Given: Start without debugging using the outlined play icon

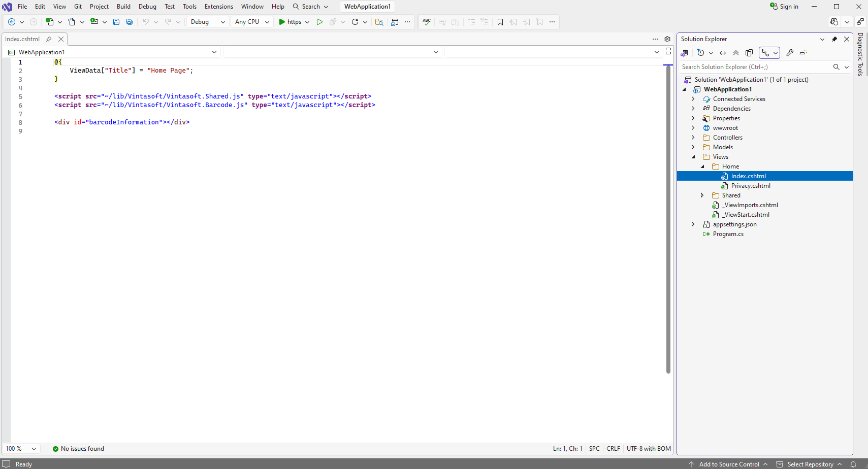Looking at the screenshot, I should point(319,22).
